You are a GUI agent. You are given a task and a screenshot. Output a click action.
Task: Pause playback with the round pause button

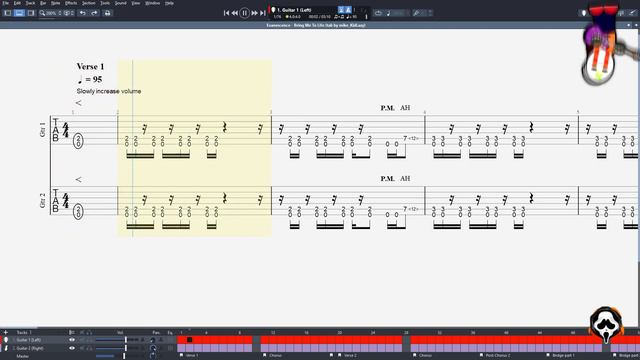click(244, 13)
